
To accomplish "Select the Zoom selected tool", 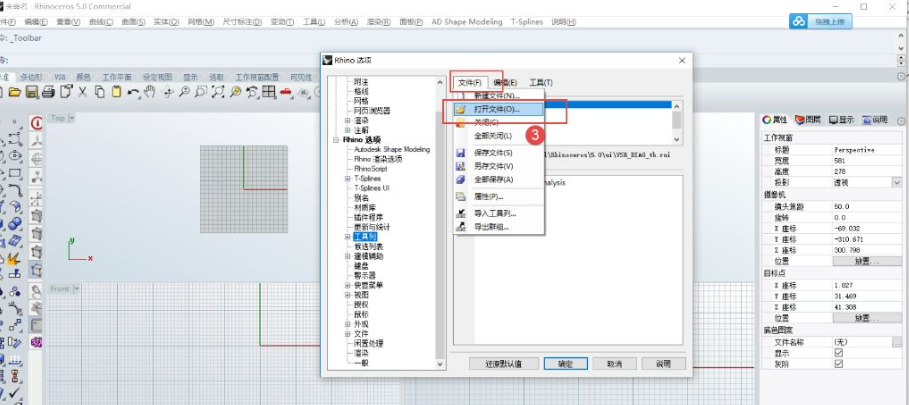I will pos(235,92).
